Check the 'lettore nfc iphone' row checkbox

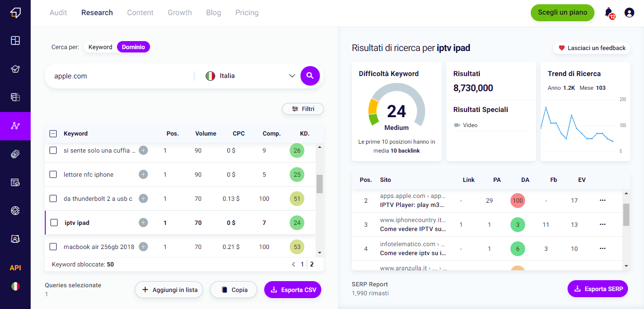(53, 174)
